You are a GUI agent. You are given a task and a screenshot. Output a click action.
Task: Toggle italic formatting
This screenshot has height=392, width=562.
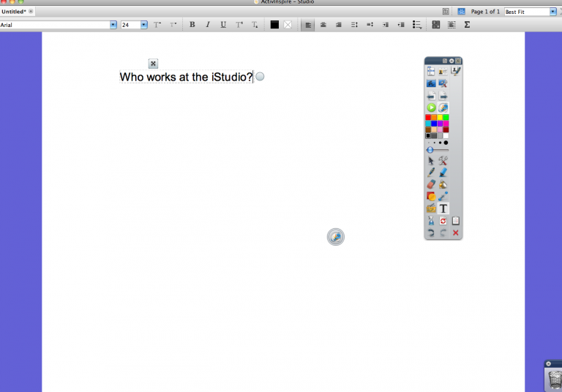pyautogui.click(x=208, y=25)
